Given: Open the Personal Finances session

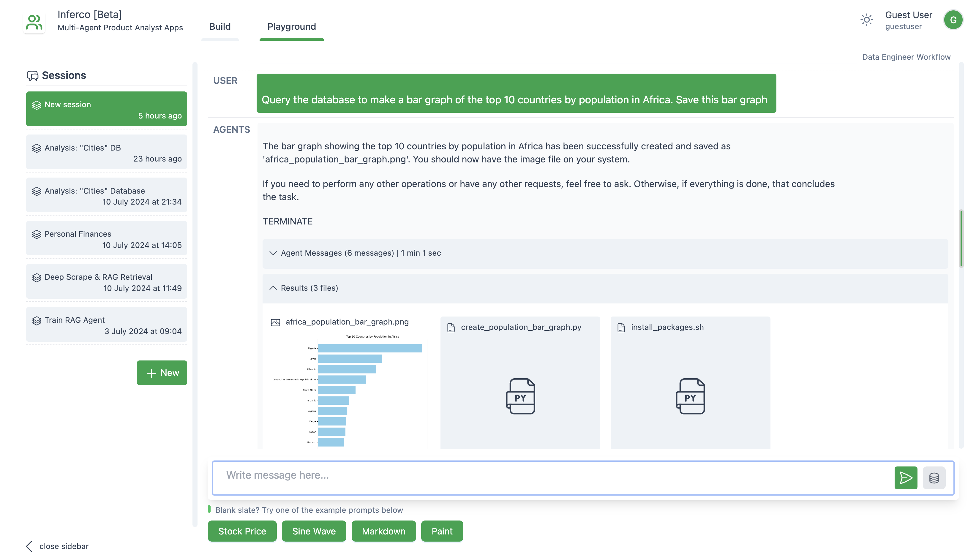Looking at the screenshot, I should click(106, 239).
